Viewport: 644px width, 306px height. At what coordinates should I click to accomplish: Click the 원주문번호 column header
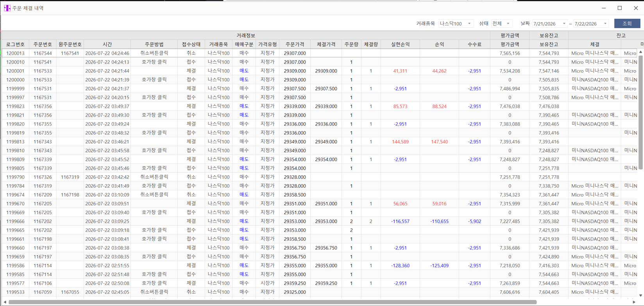(70, 44)
